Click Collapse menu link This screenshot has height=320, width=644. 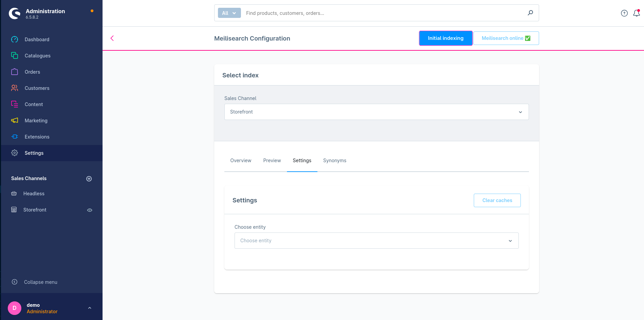[41, 282]
